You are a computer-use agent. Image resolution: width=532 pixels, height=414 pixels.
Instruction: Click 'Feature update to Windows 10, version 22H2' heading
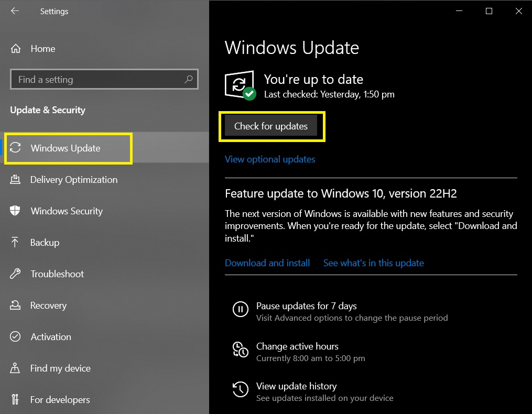tap(341, 193)
